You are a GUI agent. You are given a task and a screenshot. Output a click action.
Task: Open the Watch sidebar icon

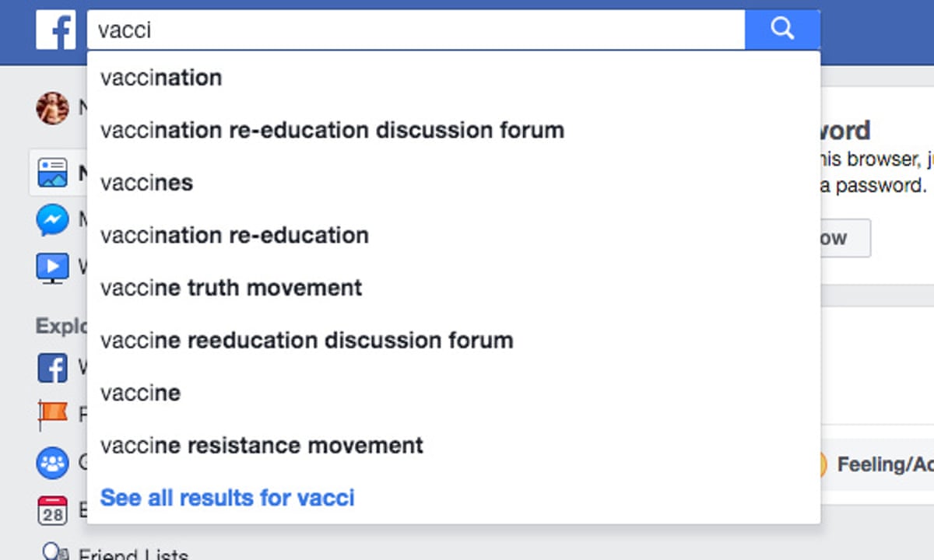[53, 268]
